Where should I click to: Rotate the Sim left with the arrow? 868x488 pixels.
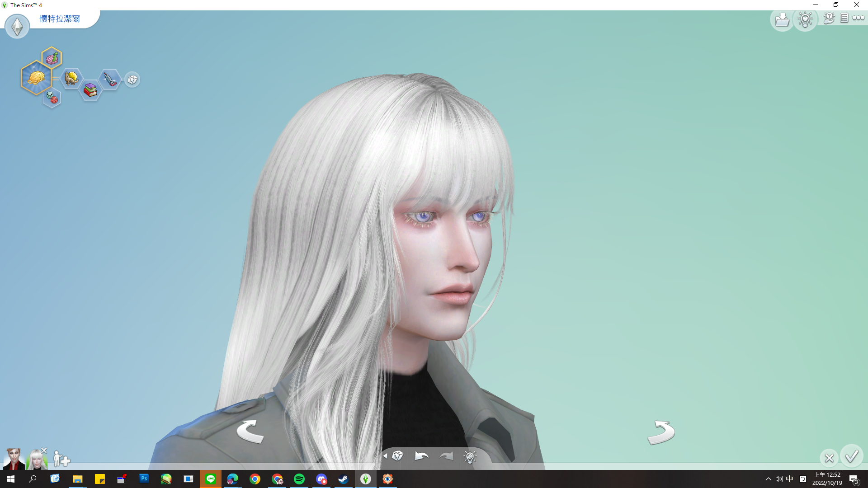[250, 431]
